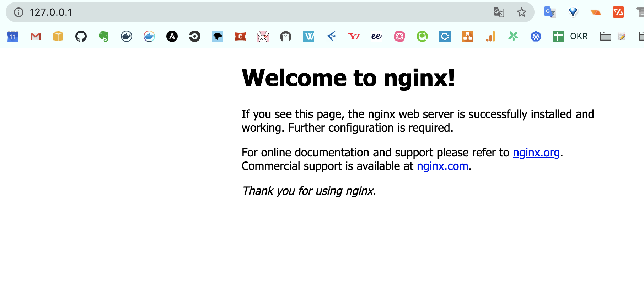The width and height of the screenshot is (644, 298).
Task: Open the yellow box bookmark
Action: (x=58, y=36)
